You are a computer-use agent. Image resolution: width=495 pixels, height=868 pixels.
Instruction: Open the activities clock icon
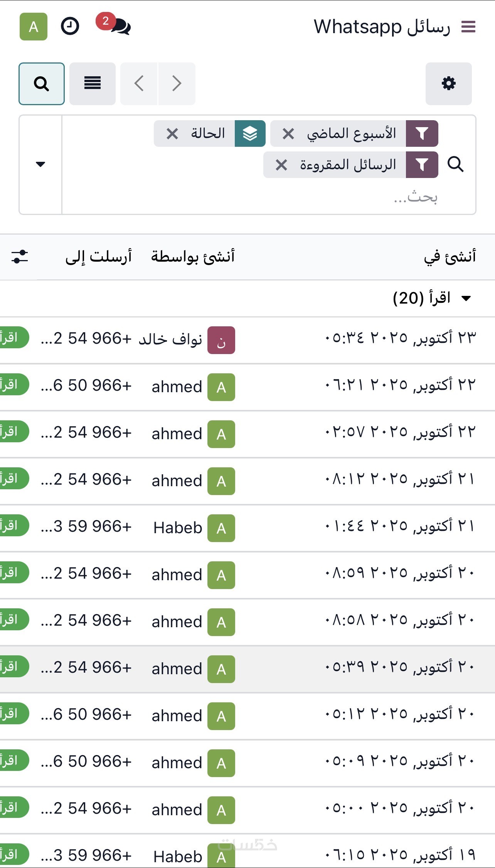click(x=70, y=27)
